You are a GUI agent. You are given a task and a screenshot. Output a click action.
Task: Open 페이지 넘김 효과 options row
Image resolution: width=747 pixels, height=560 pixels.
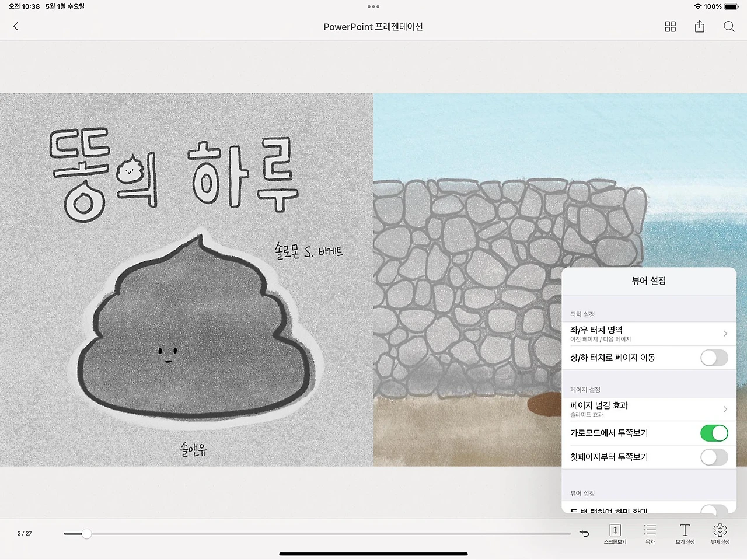coord(649,409)
